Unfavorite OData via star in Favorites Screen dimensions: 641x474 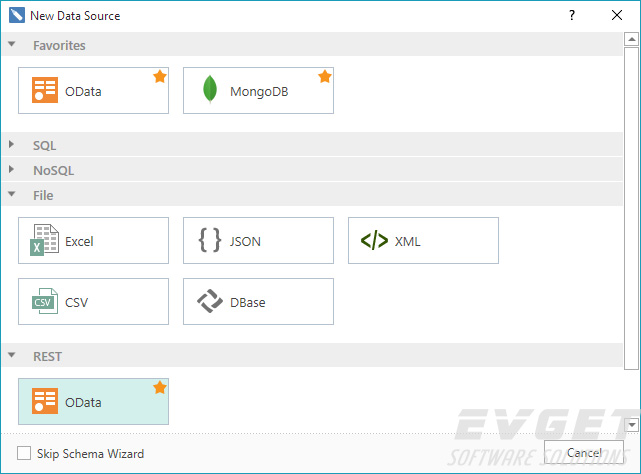[x=160, y=76]
